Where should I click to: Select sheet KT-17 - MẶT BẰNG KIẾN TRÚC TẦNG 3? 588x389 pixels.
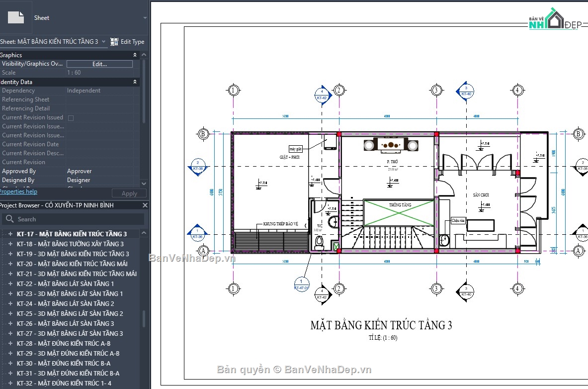[72, 234]
